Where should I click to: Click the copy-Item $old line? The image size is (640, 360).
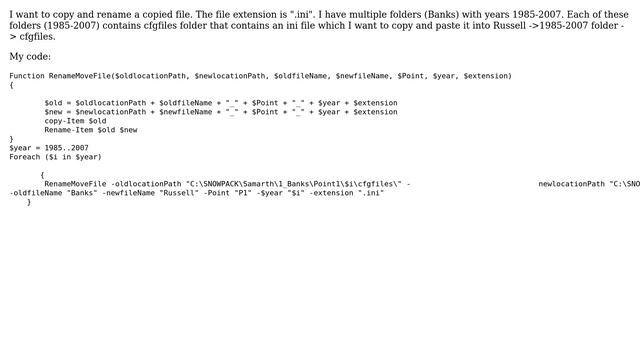click(76, 121)
